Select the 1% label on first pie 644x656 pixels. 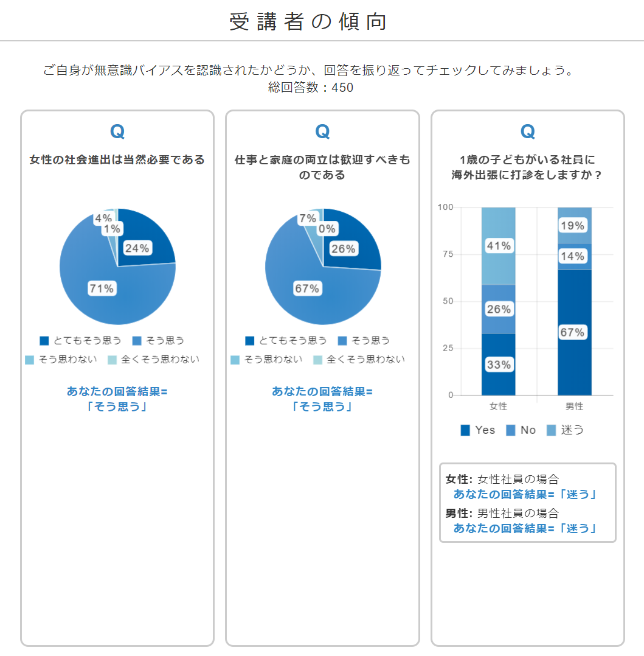112,228
